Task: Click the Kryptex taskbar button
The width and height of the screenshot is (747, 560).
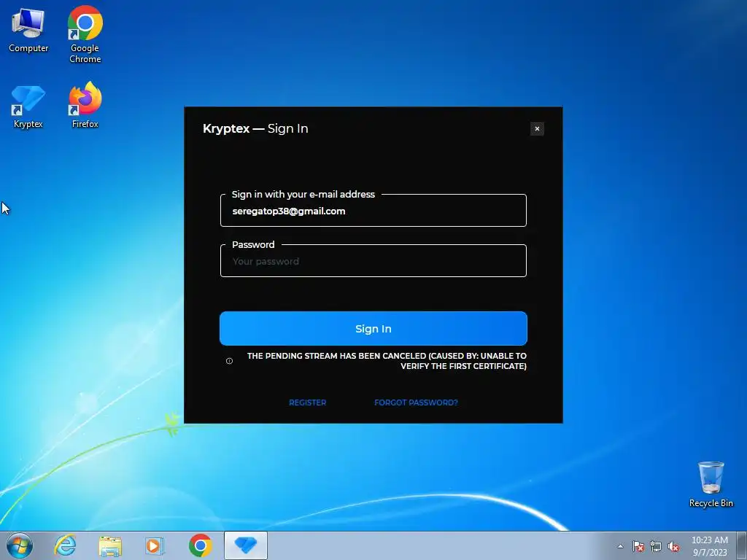Action: point(246,545)
